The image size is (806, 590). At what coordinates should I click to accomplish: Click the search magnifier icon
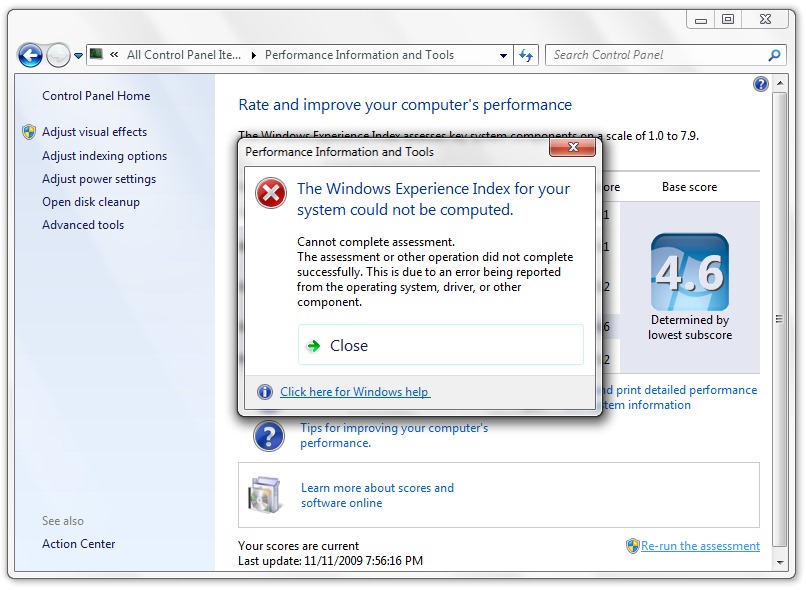click(x=774, y=55)
